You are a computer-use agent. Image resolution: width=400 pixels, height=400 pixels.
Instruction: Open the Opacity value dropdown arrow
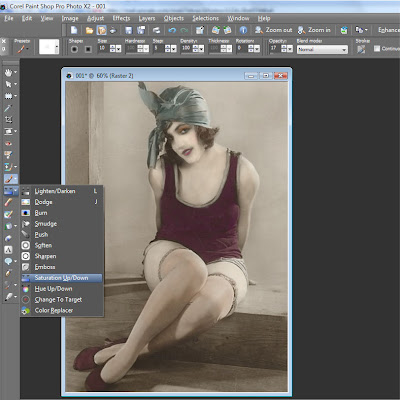pos(290,49)
